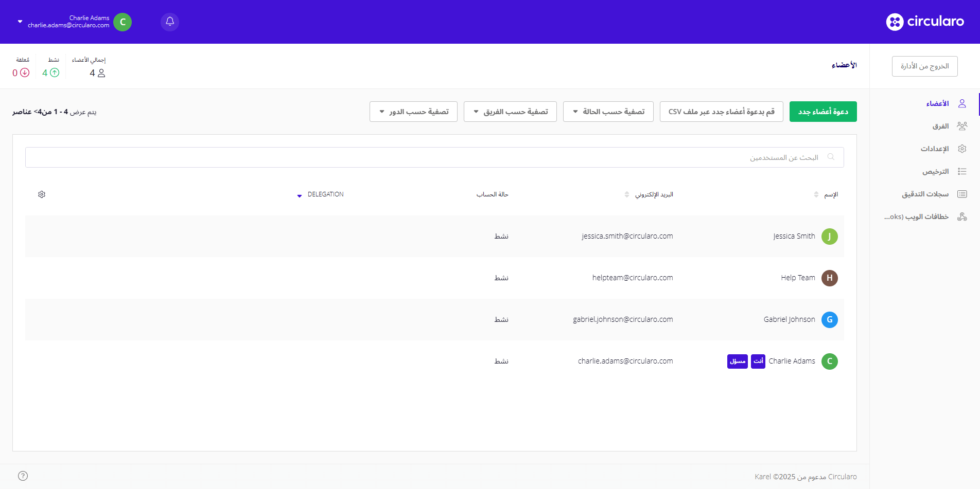Expand the Charlie Adams account menu arrow
This screenshot has width=980, height=489.
[x=20, y=22]
